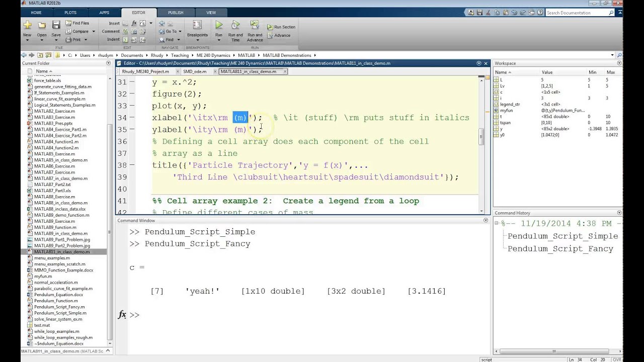Open the New button dropdown arrow

(27, 40)
